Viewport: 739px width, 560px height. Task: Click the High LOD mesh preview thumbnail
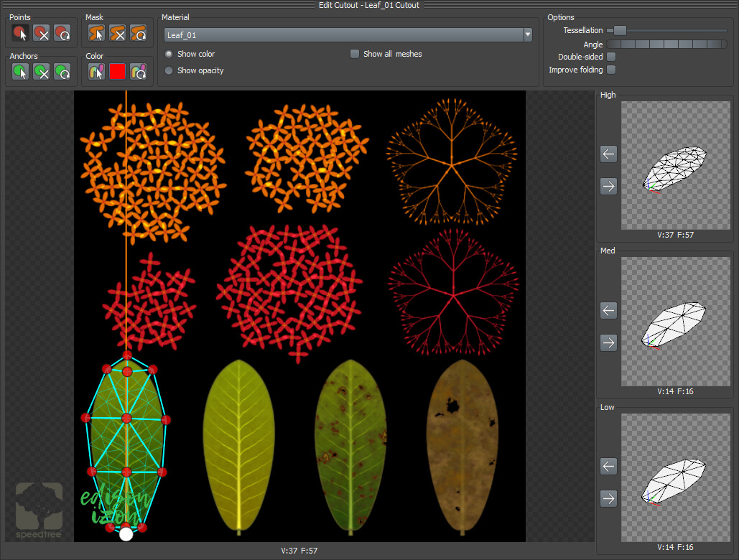pos(676,165)
